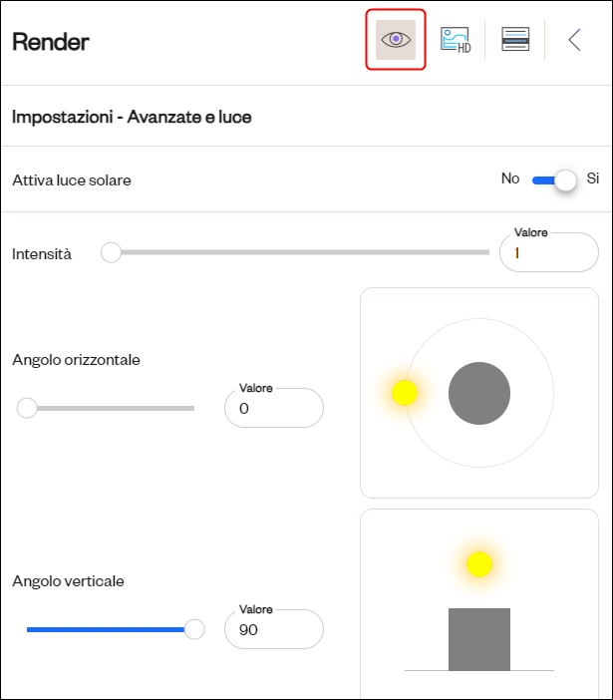
Task: Click the gray circle in the top-view diagram
Action: (x=479, y=393)
